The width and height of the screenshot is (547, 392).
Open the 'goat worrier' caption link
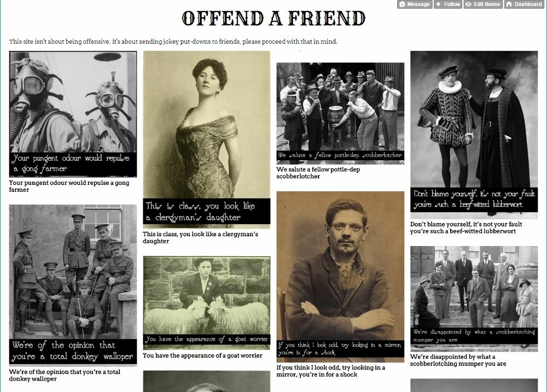tap(202, 355)
